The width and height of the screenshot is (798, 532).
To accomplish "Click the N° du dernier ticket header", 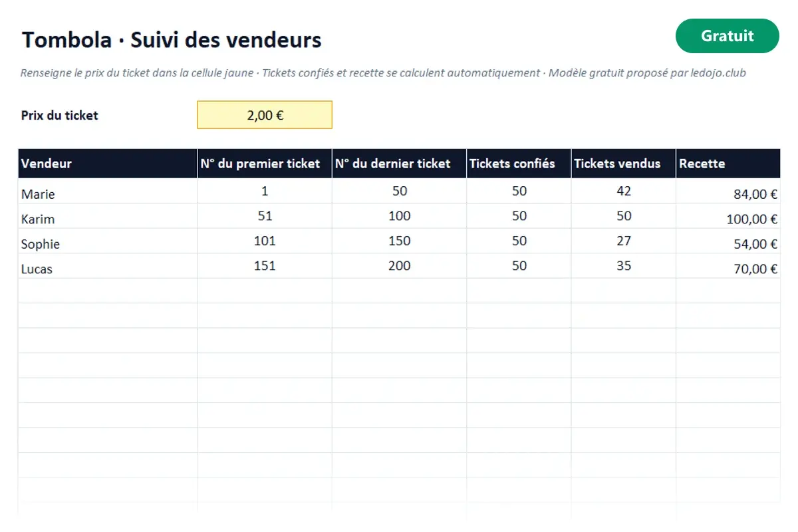I will (399, 164).
